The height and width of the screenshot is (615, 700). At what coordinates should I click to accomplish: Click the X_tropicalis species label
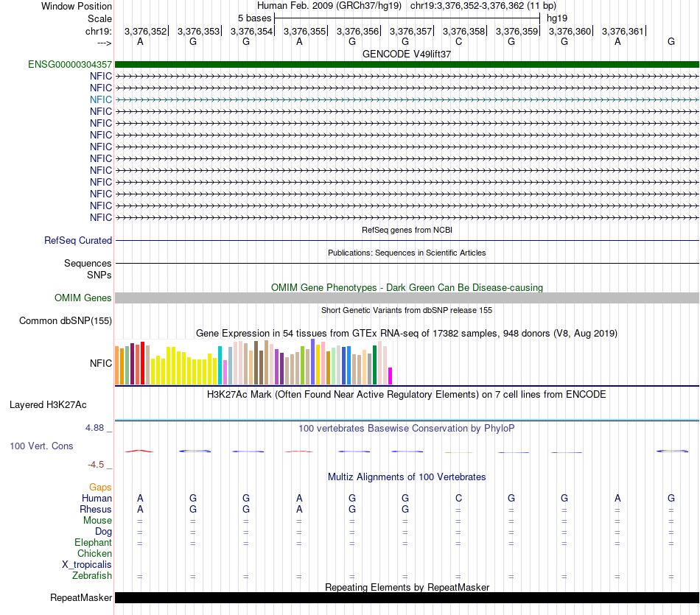tap(87, 565)
